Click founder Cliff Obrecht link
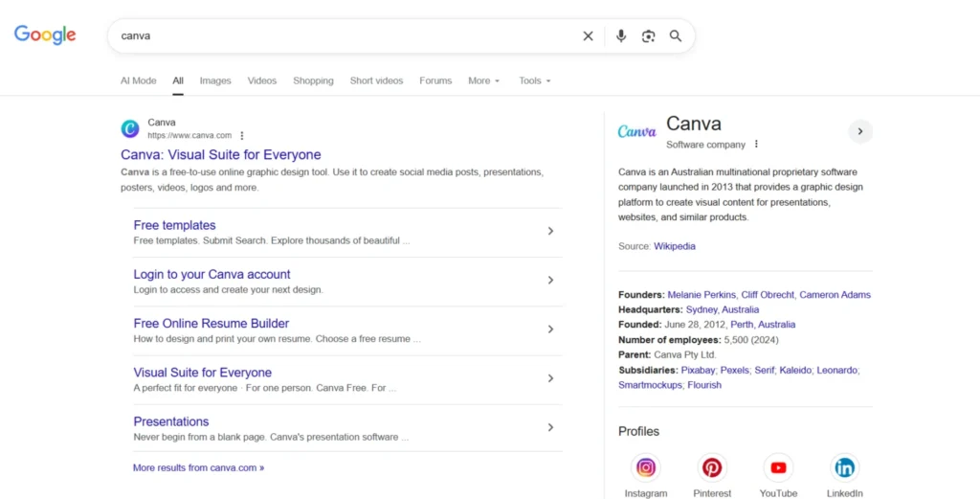Image resolution: width=980 pixels, height=499 pixels. click(x=768, y=295)
